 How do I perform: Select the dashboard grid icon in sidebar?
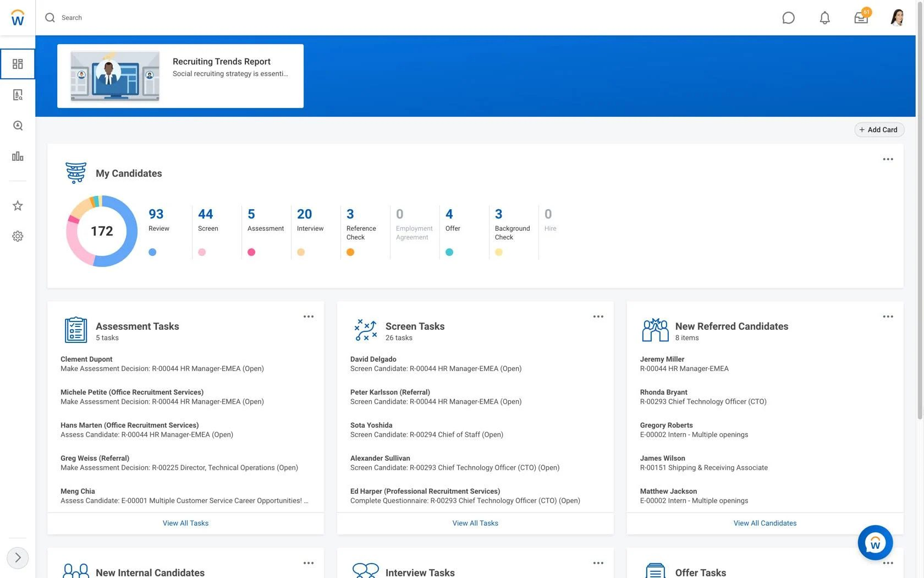18,64
